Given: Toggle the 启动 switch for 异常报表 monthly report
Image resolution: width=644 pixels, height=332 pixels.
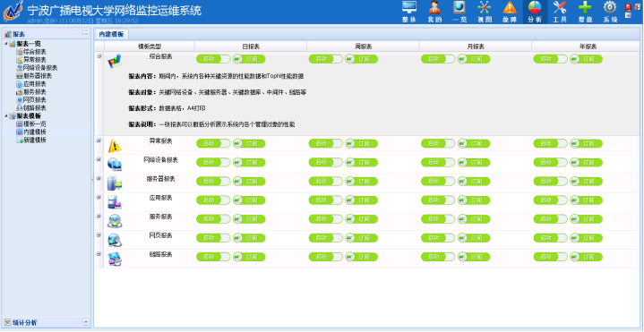Looking at the screenshot, I should 438,144.
